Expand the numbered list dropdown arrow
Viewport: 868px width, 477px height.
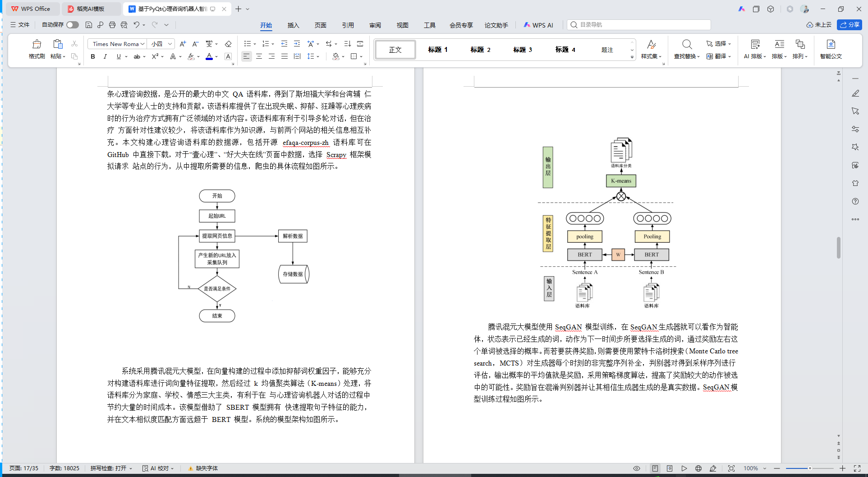273,44
